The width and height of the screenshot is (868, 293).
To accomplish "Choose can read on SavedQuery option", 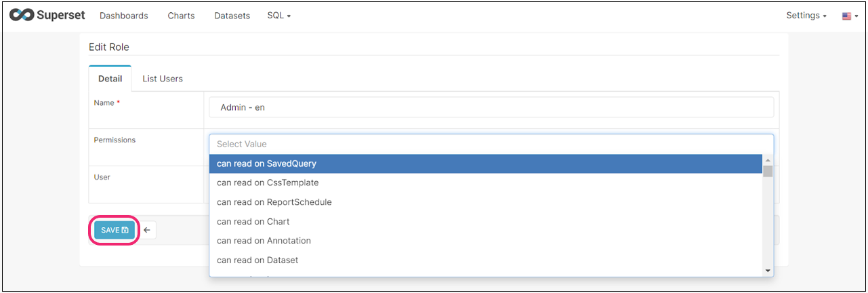I will click(486, 163).
